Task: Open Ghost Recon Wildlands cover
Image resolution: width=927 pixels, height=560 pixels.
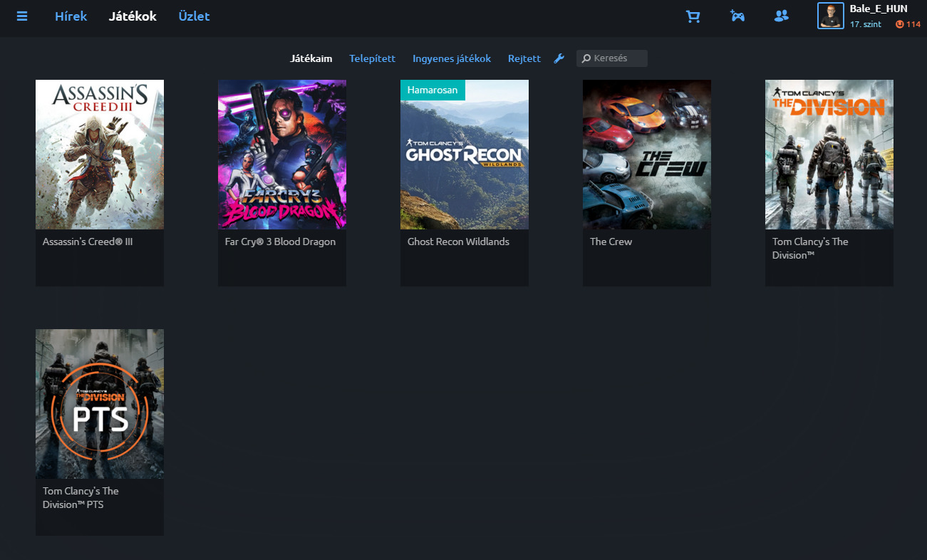Action: click(x=465, y=155)
